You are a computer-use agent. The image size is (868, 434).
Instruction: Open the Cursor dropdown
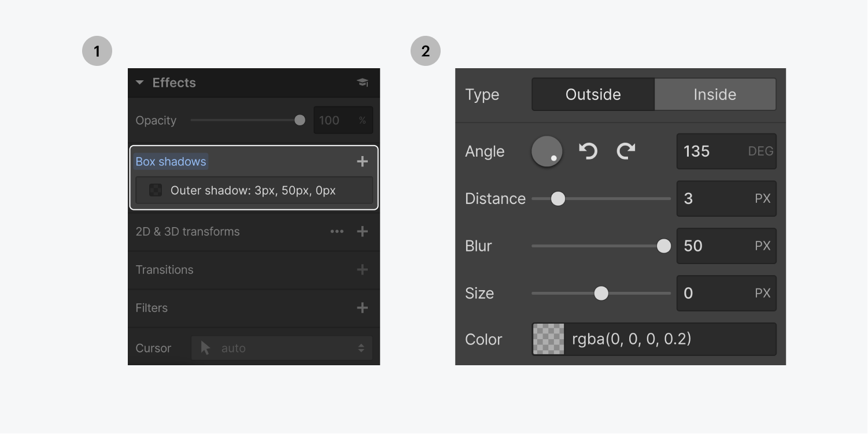tap(282, 348)
